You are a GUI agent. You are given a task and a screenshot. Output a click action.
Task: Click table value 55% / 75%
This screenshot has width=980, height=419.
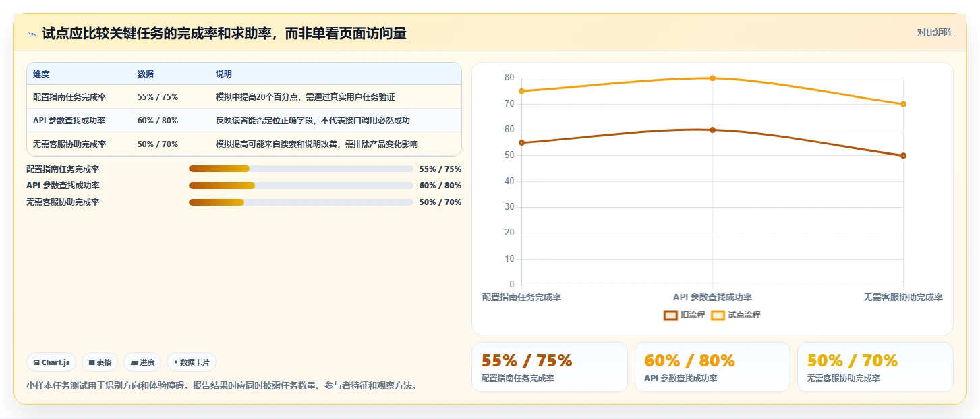pyautogui.click(x=158, y=97)
